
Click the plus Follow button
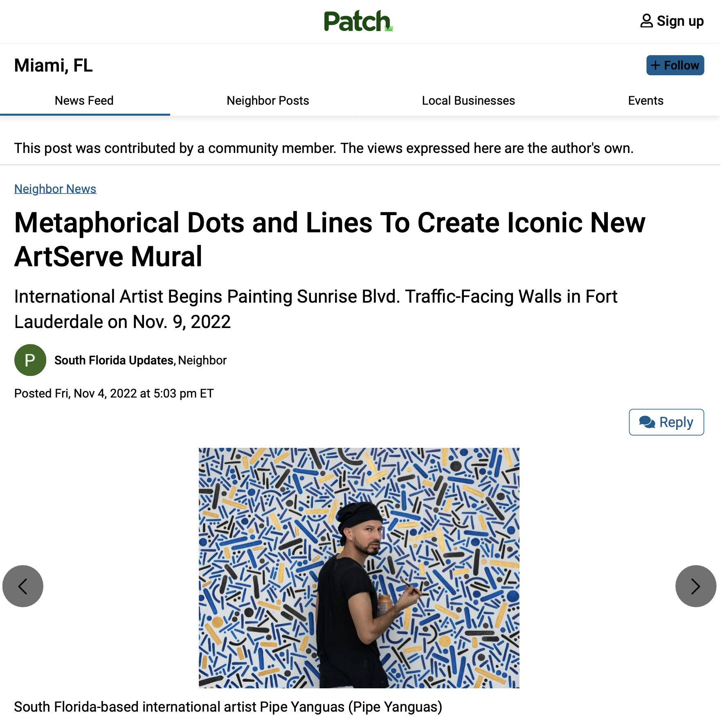coord(675,65)
